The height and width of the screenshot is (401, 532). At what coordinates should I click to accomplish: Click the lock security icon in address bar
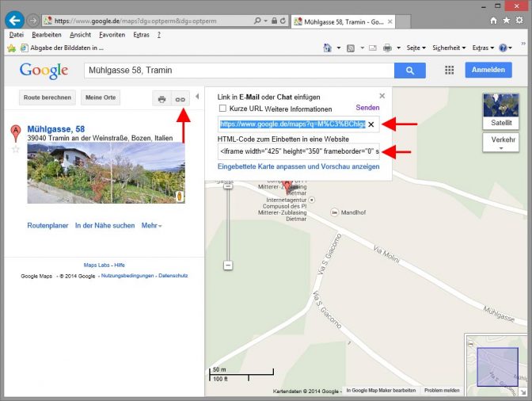274,21
